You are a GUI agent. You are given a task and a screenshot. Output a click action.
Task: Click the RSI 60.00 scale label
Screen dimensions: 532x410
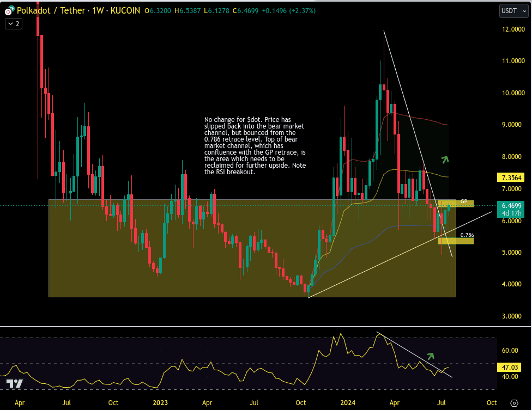[x=510, y=350]
